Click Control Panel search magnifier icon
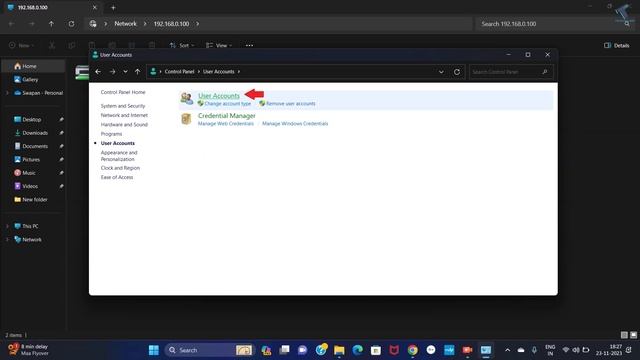This screenshot has width=640, height=360. point(544,72)
